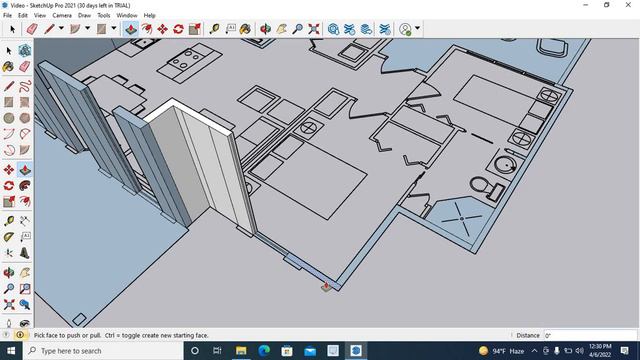
Task: Select Eraser in the top toolbar
Action: (32, 29)
